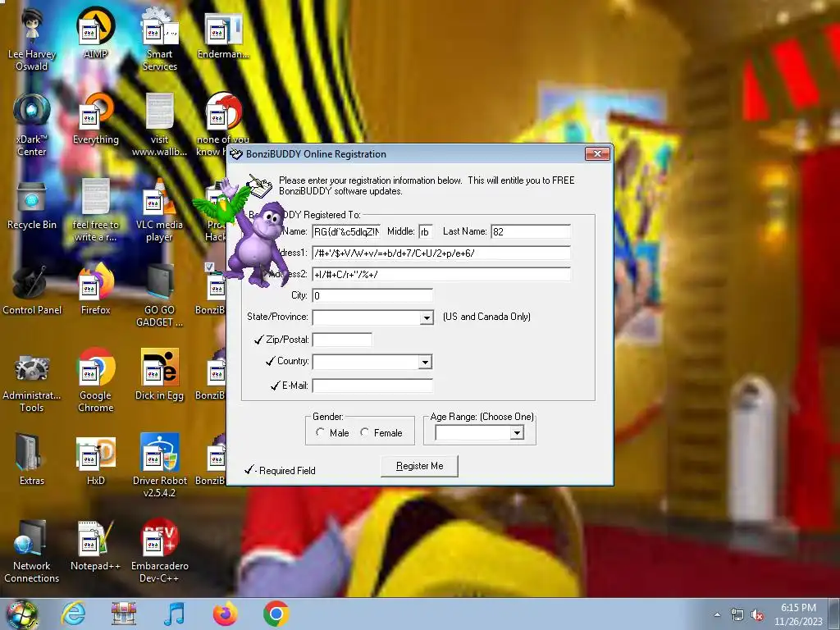Launch Google Chrome desktop shortcut
Image resolution: width=840 pixels, height=630 pixels.
(95, 381)
